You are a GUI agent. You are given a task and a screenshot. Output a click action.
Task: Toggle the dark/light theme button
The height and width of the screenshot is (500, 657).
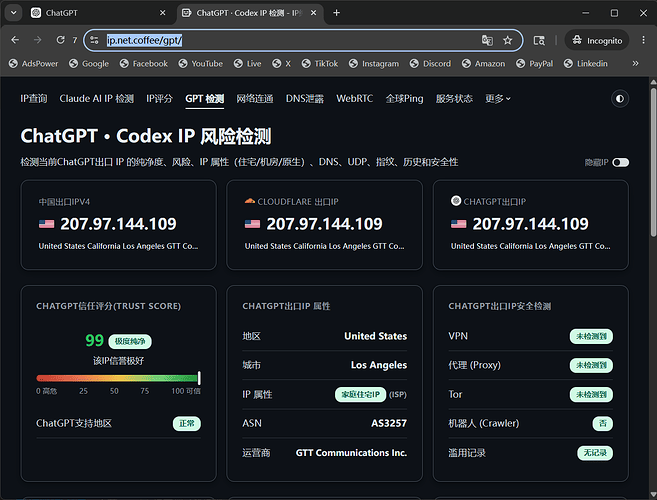pos(620,99)
